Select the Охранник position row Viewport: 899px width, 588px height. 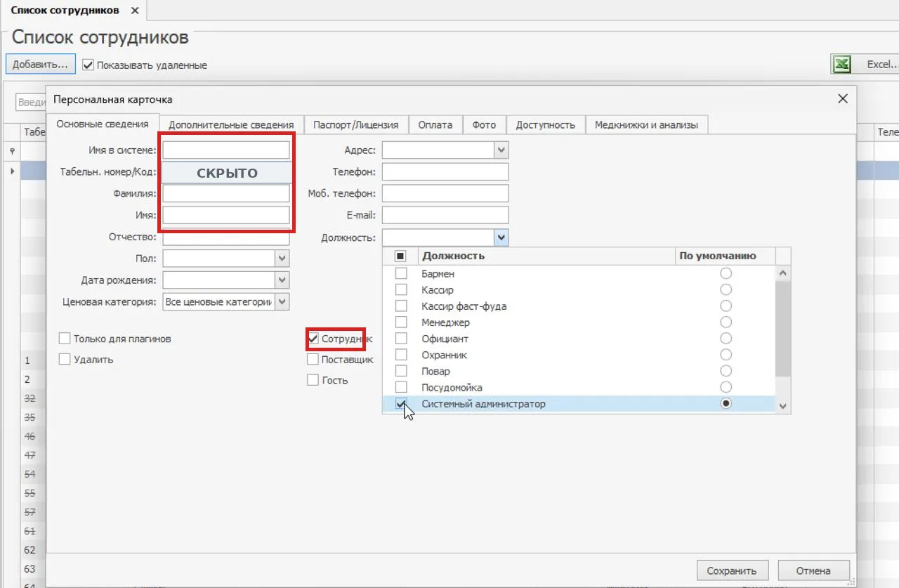pos(579,355)
